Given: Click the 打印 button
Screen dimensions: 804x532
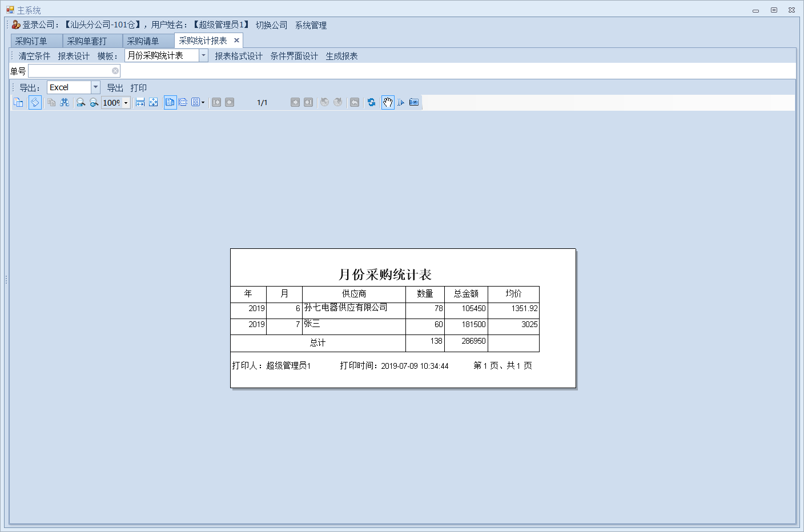Looking at the screenshot, I should pos(138,88).
